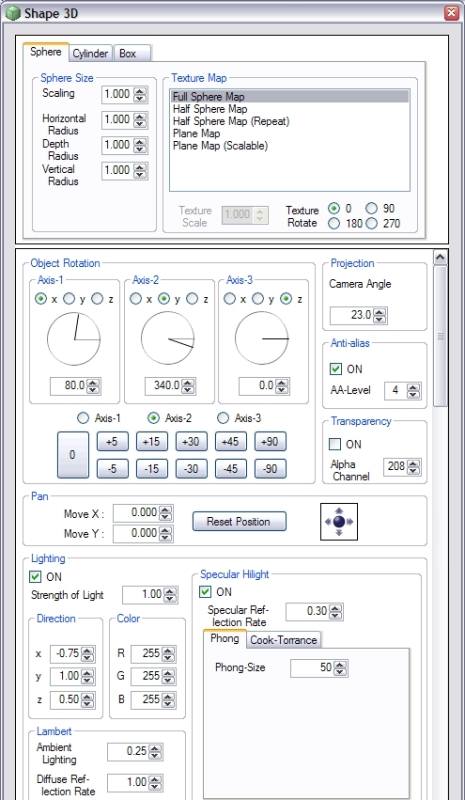Open the Cook-Torrance tab
465x800 pixels.
click(x=284, y=640)
